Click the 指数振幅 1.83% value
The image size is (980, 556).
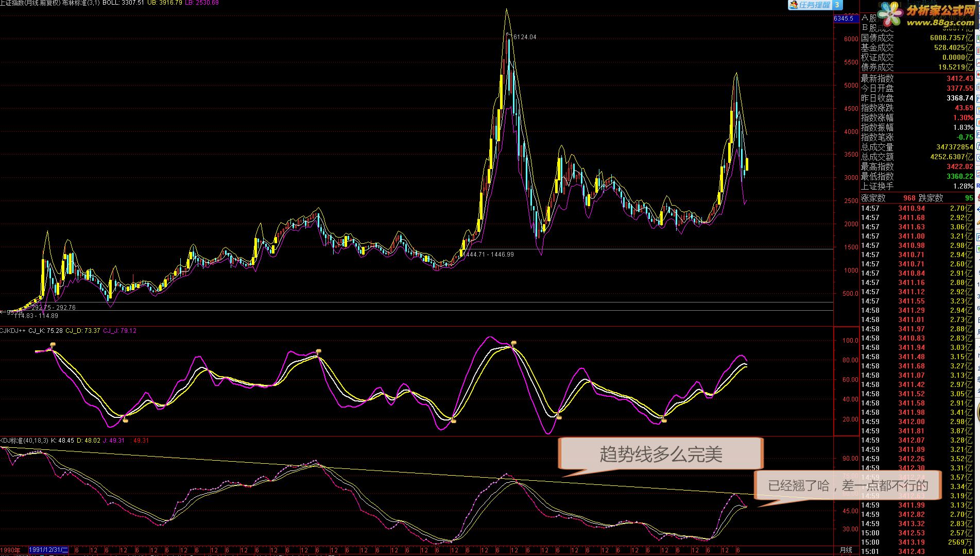[x=962, y=127]
